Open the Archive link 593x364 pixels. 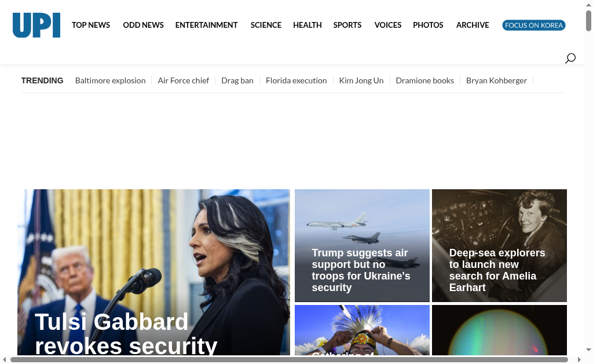point(473,25)
